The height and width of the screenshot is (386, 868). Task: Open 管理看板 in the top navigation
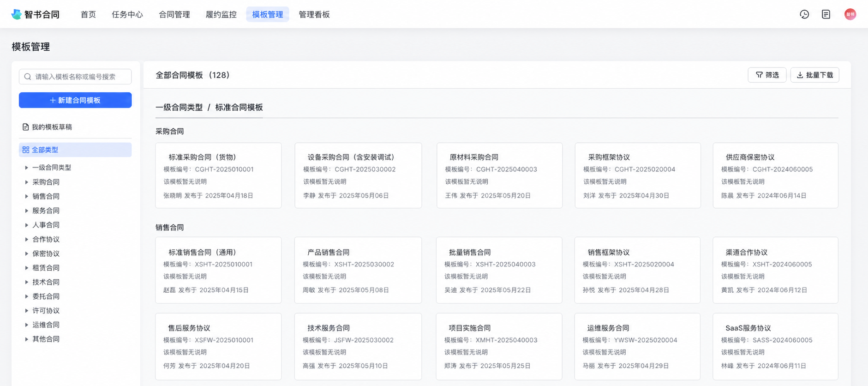(314, 14)
